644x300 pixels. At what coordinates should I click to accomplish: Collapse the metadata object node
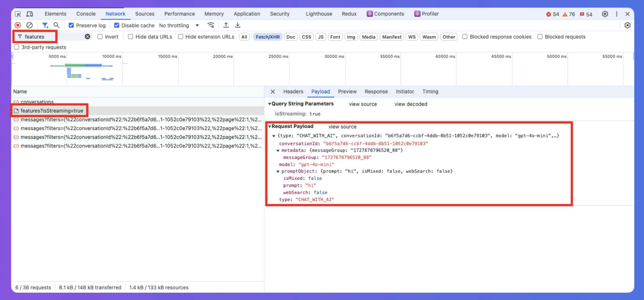(278, 150)
